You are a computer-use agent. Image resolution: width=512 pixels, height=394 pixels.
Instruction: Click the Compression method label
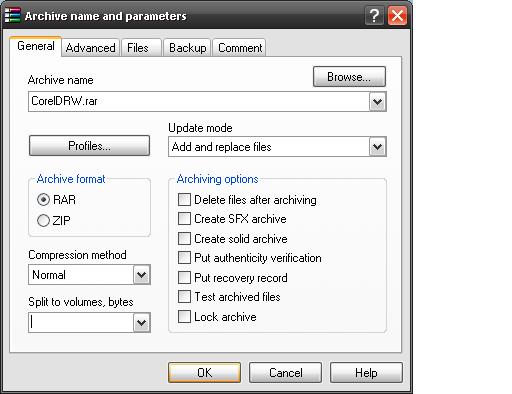(x=77, y=255)
